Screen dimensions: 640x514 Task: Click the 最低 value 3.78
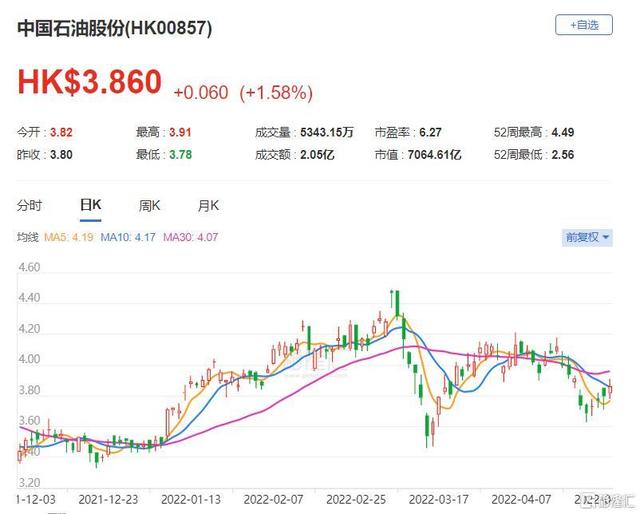click(180, 155)
